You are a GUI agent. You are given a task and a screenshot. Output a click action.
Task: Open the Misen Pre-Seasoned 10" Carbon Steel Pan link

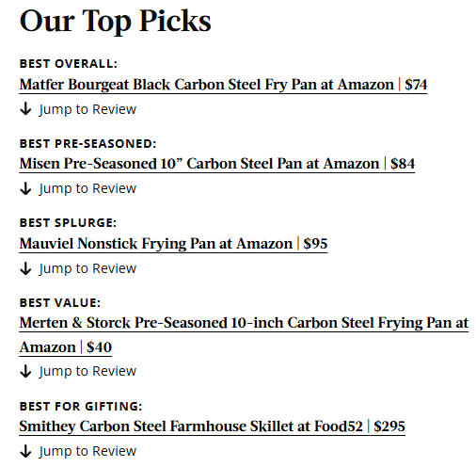click(217, 164)
